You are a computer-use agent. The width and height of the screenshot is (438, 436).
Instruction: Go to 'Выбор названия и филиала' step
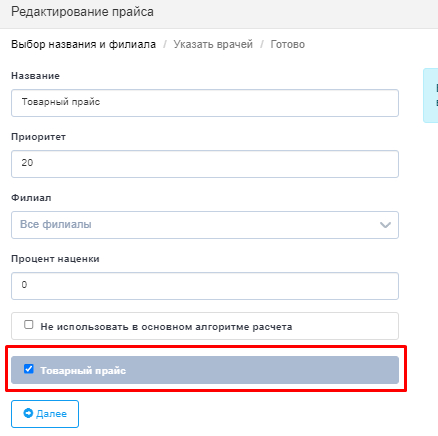coord(83,44)
